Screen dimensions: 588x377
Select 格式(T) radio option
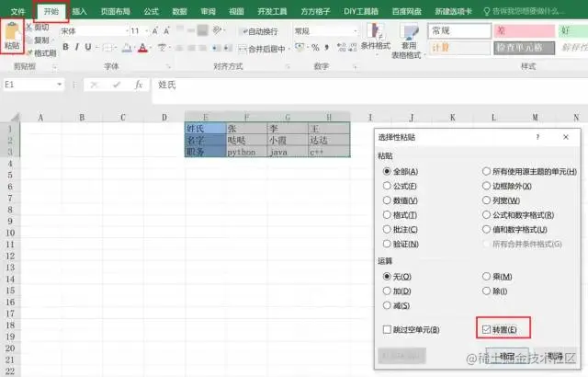pyautogui.click(x=400, y=215)
